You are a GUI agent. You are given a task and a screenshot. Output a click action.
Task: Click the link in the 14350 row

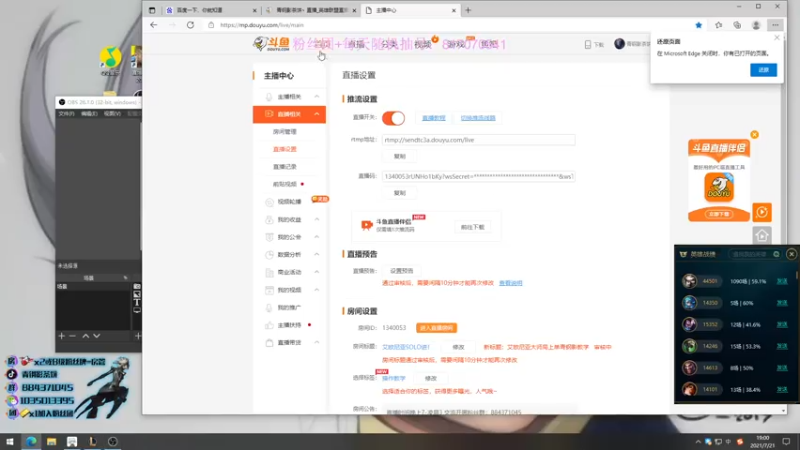click(x=782, y=303)
